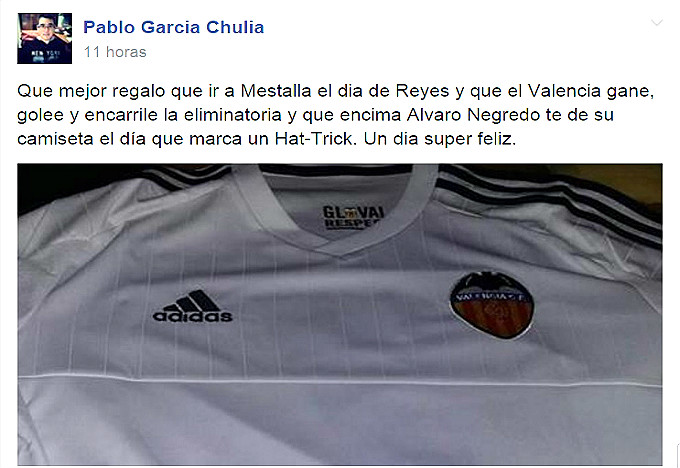This screenshot has width=680, height=468.
Task: Click the word 'eliminatoria' in the post
Action: (232, 115)
